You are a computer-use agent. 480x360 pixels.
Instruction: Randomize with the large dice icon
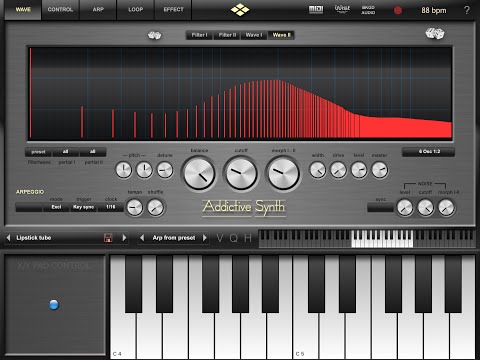pyautogui.click(x=435, y=34)
